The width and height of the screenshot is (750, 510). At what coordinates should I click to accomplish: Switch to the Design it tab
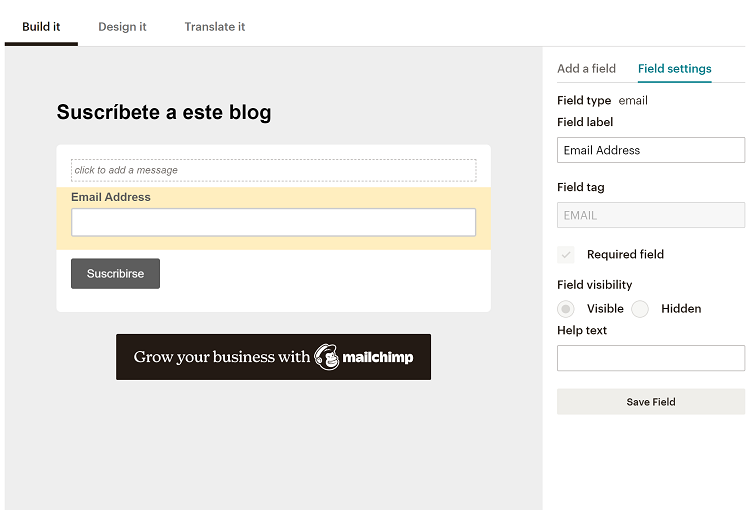pyautogui.click(x=122, y=27)
